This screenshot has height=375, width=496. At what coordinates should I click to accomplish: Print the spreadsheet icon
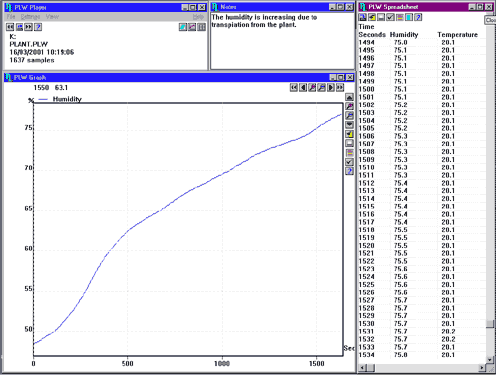[x=381, y=17]
